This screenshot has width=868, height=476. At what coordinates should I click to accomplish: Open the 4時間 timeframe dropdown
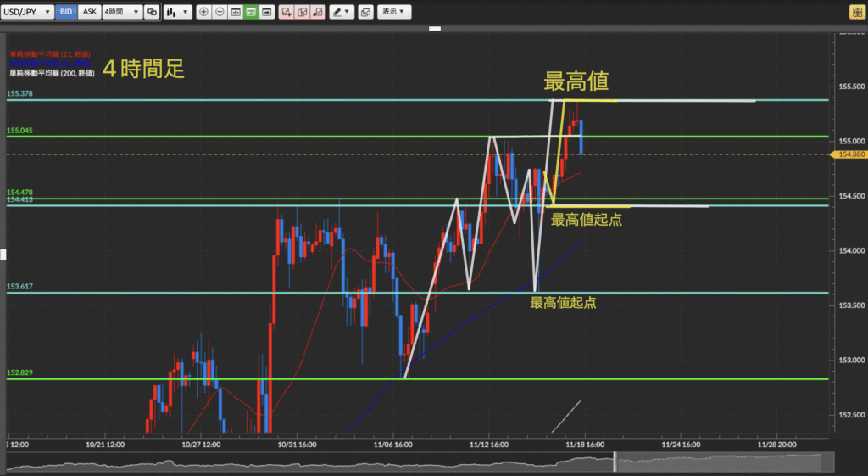coord(121,13)
